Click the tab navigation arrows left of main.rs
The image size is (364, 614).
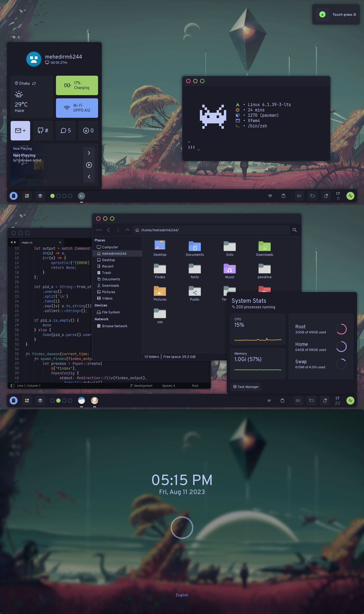pos(13,242)
